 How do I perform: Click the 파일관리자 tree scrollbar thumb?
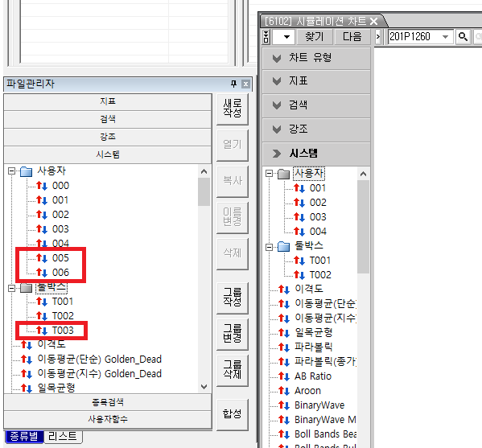(x=204, y=192)
